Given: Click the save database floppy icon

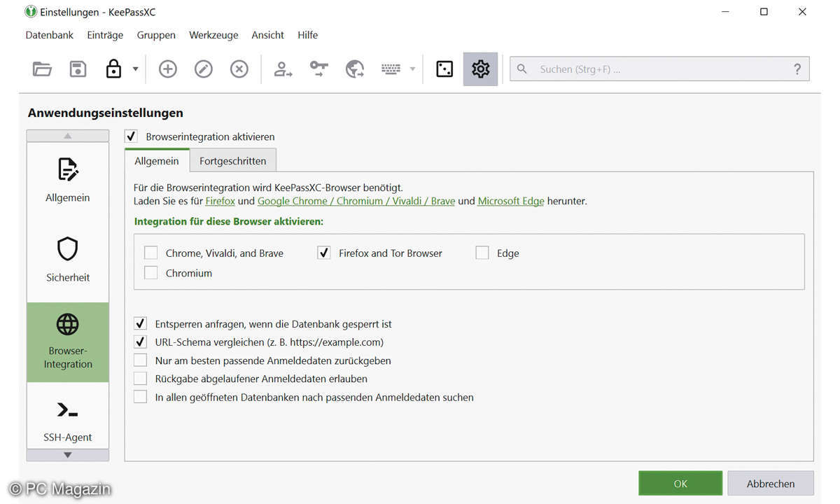Looking at the screenshot, I should click(78, 69).
